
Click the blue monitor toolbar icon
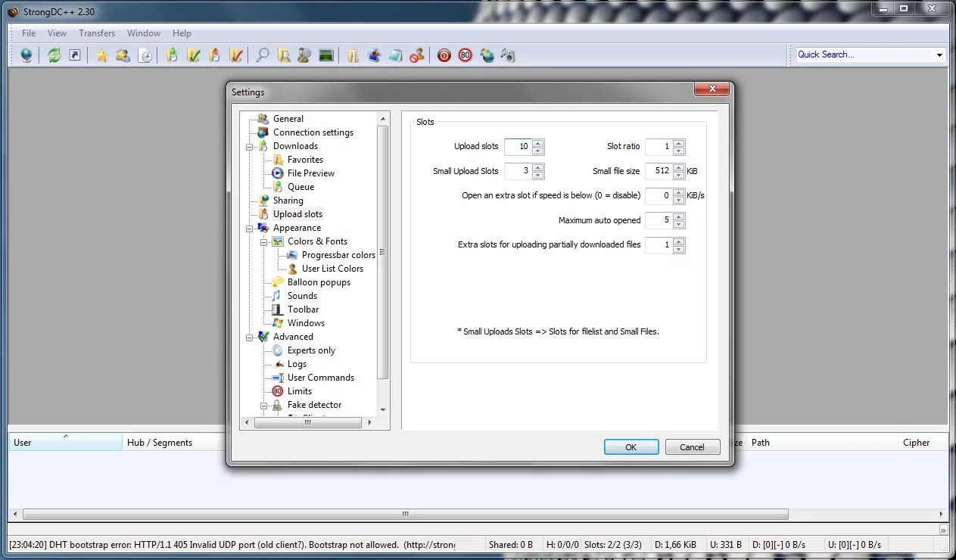(374, 55)
